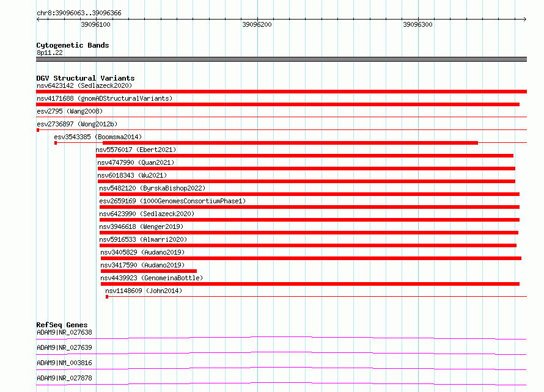Select nsv5576017 (Ebert2021) label

tap(136, 150)
